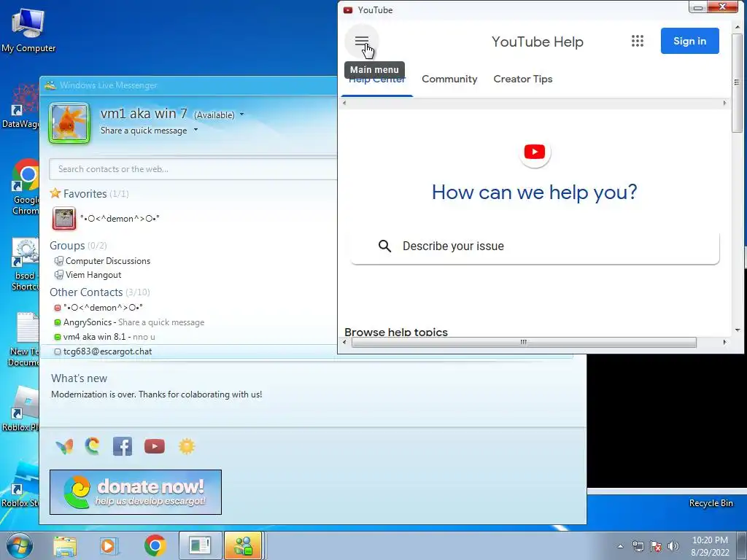Open the DataWagon desktop shortcut
747x560 pixels.
[x=21, y=106]
